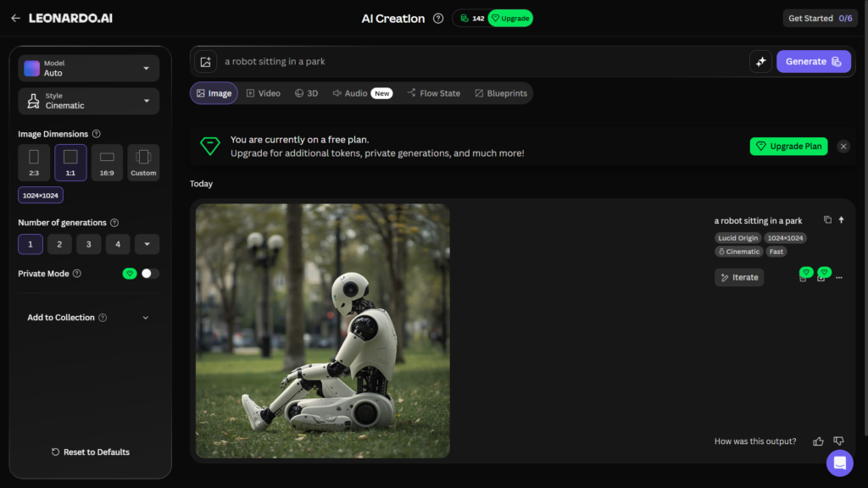Image resolution: width=868 pixels, height=488 pixels.
Task: Expand the Add to Collection section
Action: click(88, 318)
